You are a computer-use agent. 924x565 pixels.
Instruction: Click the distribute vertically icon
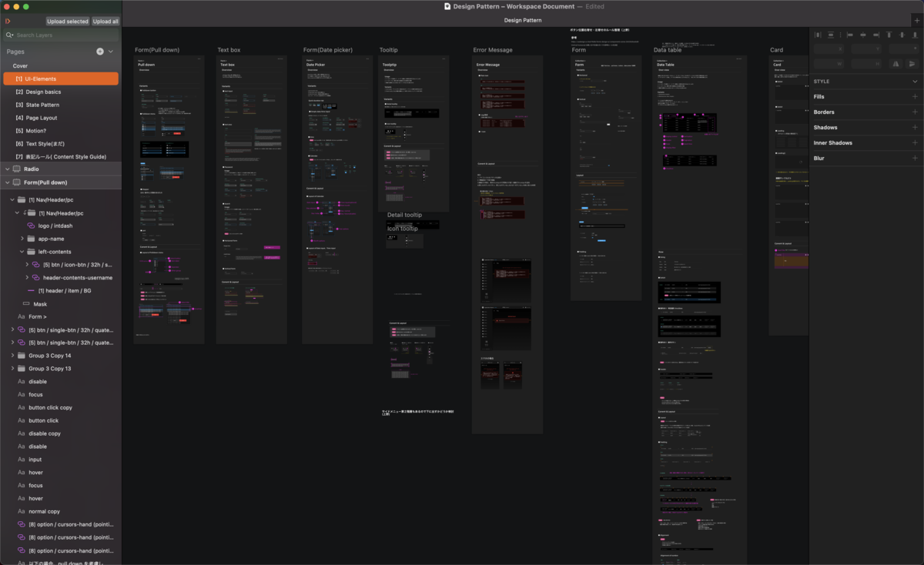(831, 35)
